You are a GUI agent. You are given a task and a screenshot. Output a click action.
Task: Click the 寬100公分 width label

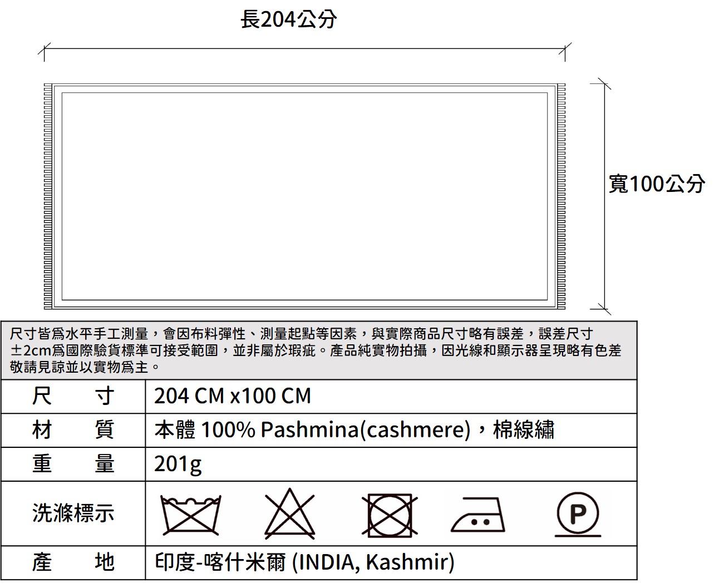tap(657, 184)
